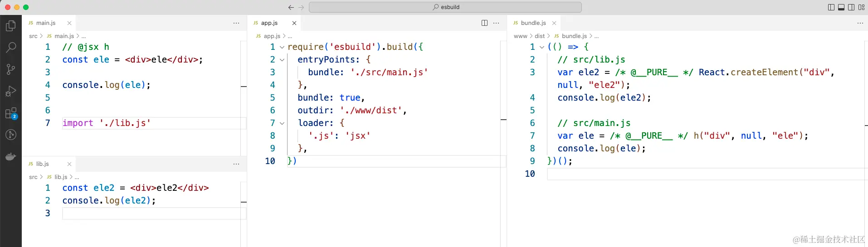
Task: Collapse the fold at bundle.js line 1
Action: click(x=541, y=47)
